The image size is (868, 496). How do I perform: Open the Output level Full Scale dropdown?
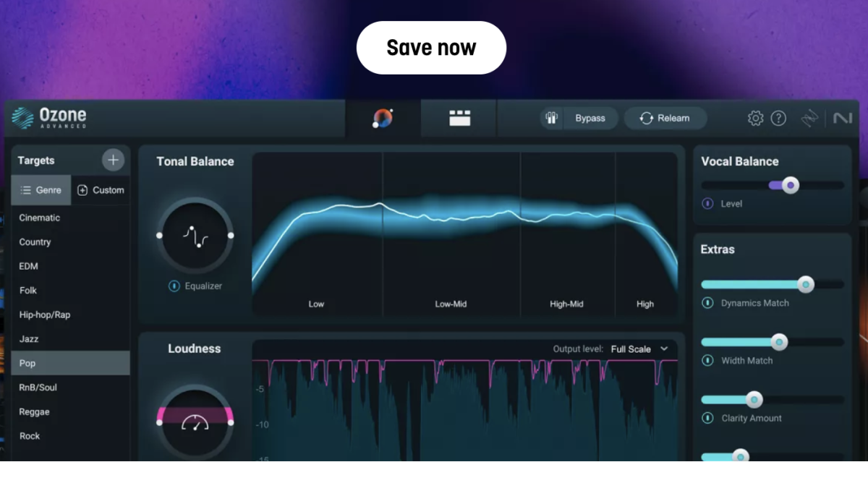639,349
